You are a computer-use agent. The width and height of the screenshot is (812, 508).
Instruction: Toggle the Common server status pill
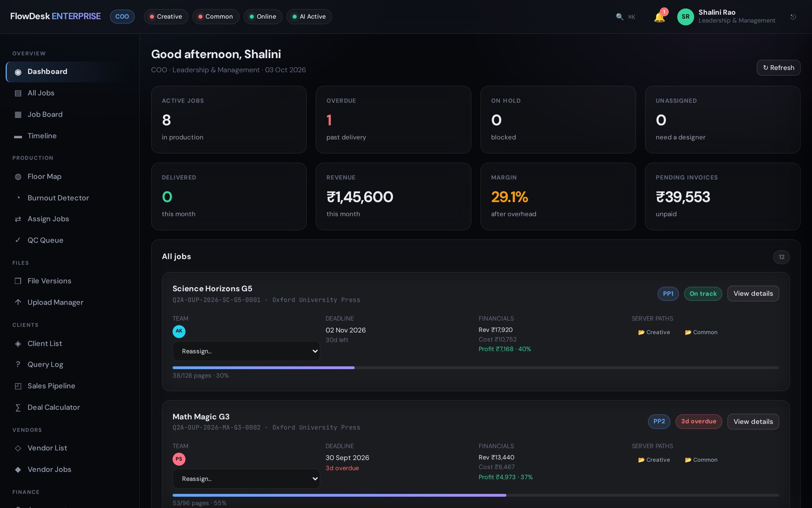216,17
